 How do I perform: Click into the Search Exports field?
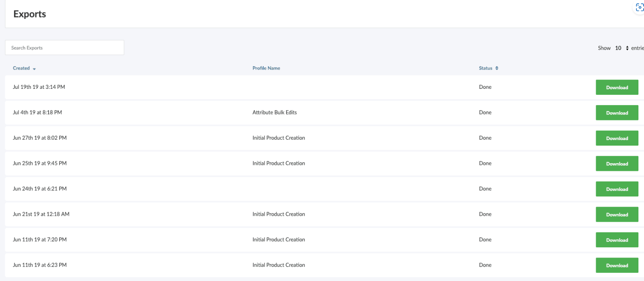tap(65, 48)
